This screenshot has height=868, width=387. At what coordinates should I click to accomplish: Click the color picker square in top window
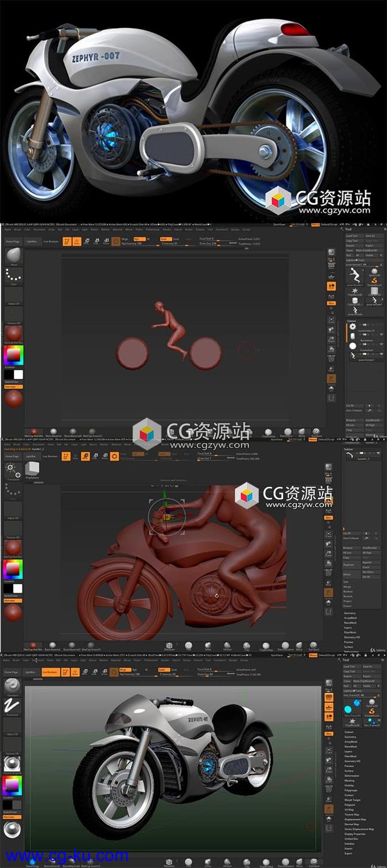tap(13, 354)
